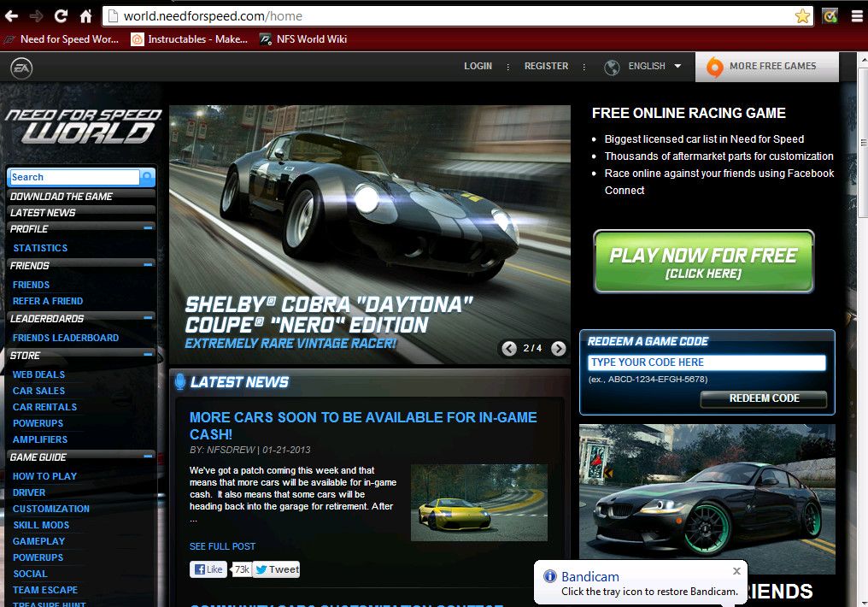Click the Need for Speed World logo
This screenshot has width=868, height=607.
click(x=83, y=127)
